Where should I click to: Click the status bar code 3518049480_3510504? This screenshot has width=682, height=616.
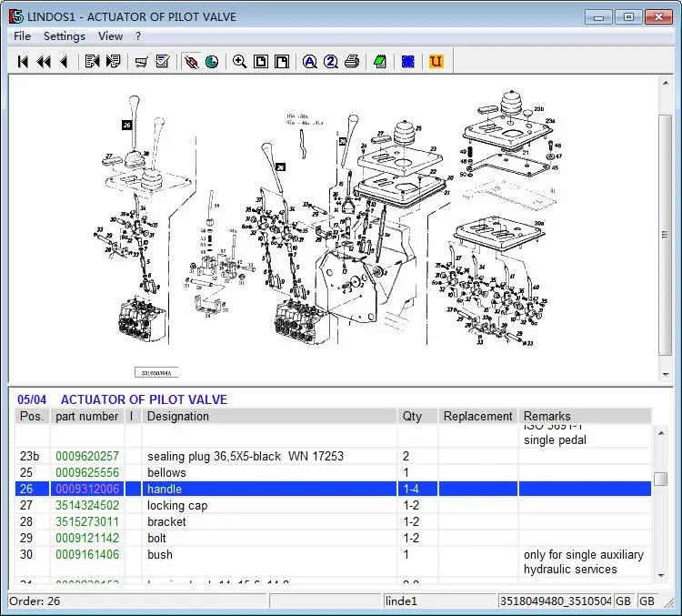[x=556, y=601]
